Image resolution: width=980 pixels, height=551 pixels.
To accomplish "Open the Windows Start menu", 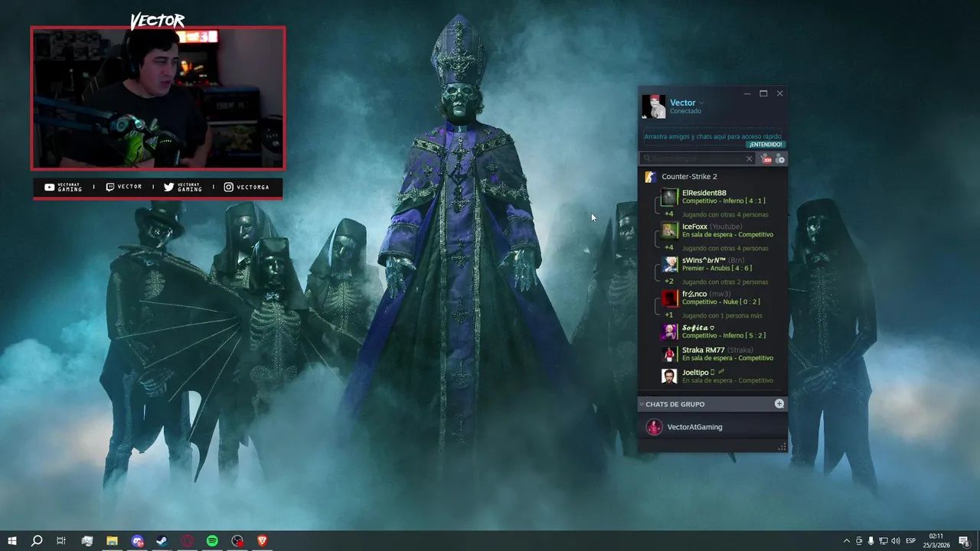I will pos(12,541).
